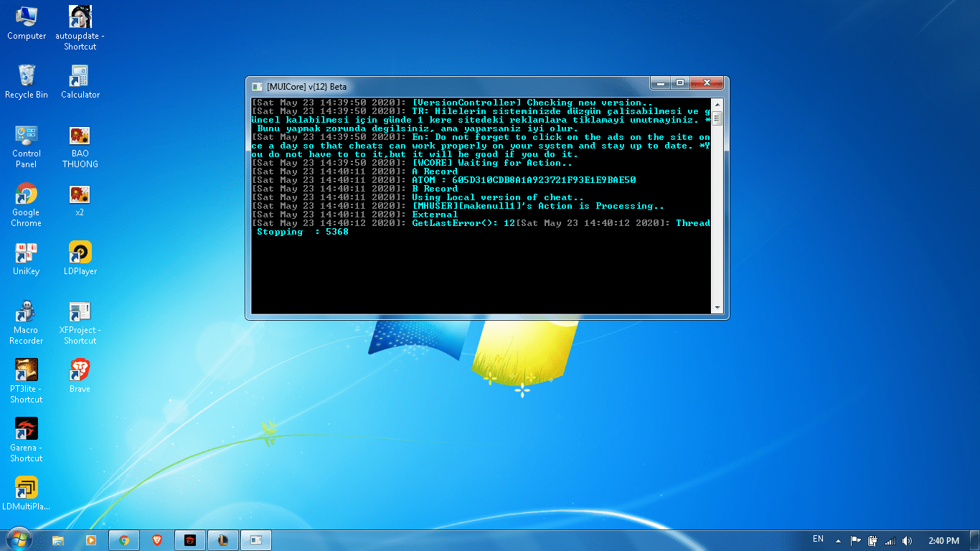
Task: Select the Recycle Bin icon
Action: (27, 81)
